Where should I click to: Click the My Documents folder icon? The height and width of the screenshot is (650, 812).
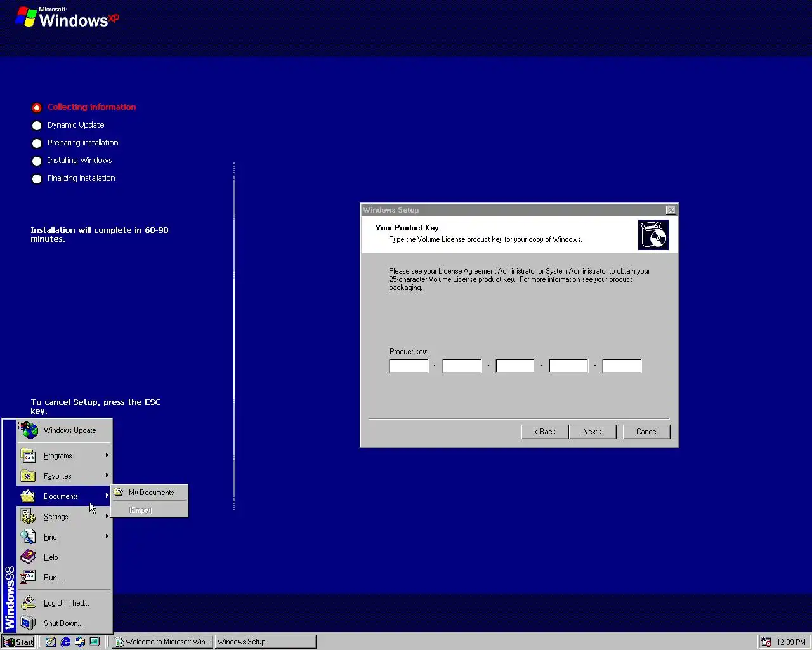click(x=119, y=492)
